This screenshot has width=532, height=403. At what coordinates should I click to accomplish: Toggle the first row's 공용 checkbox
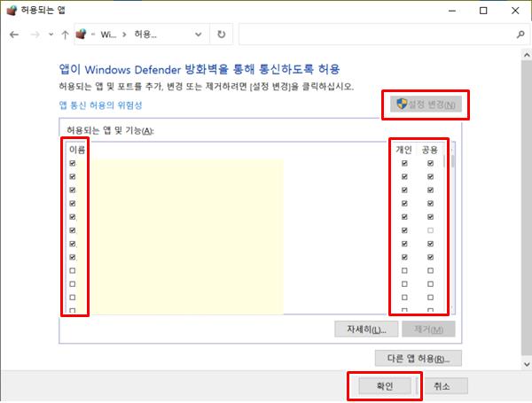430,163
